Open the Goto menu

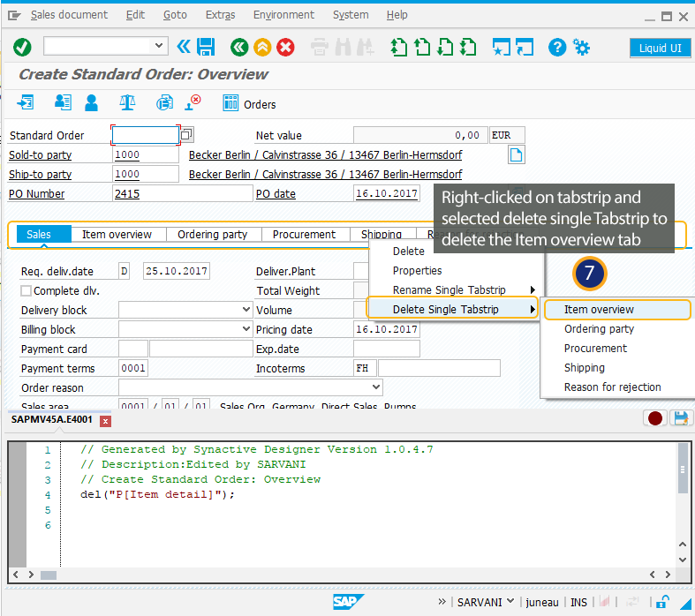point(175,15)
